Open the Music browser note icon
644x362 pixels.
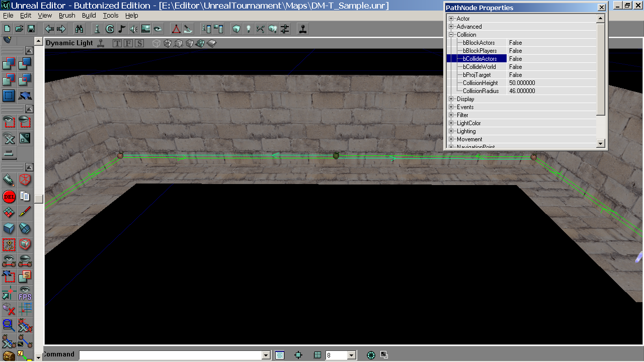tap(122, 29)
